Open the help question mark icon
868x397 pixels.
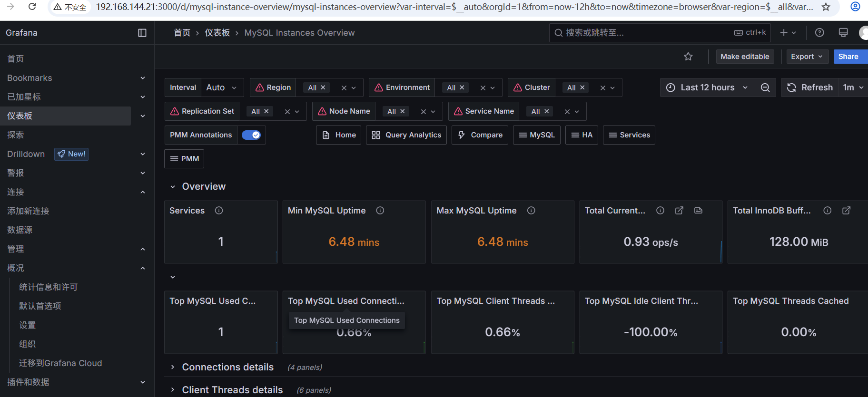819,32
